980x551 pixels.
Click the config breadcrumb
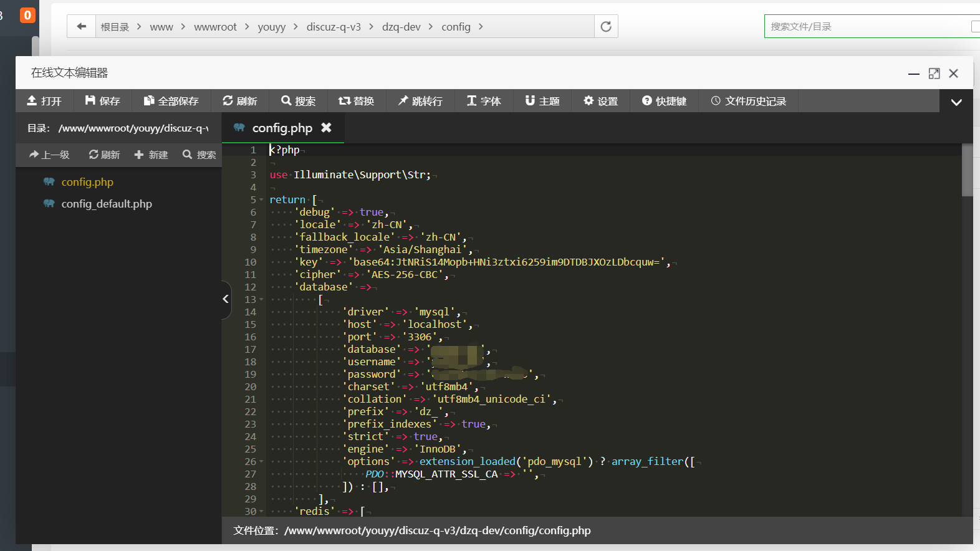click(x=456, y=27)
